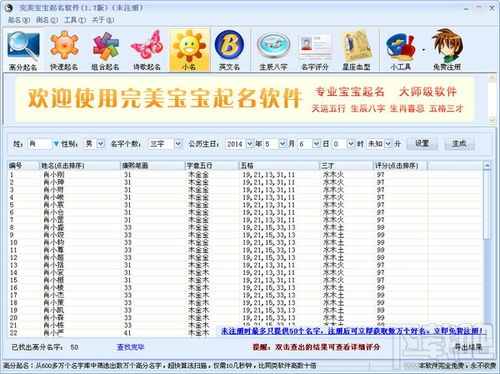This screenshot has height=374, width=500.
Task: Select result row number 22
Action: [x=245, y=333]
